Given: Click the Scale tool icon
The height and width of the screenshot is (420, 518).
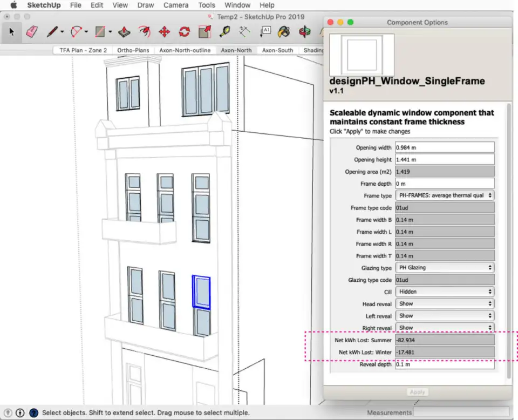Looking at the screenshot, I should coord(205,32).
